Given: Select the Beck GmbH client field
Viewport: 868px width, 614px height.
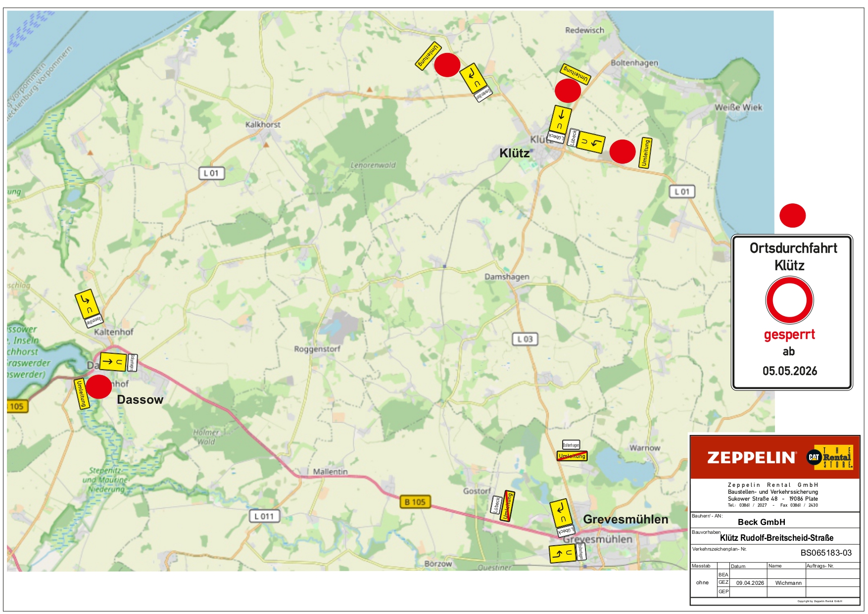Looking at the screenshot, I should (761, 522).
